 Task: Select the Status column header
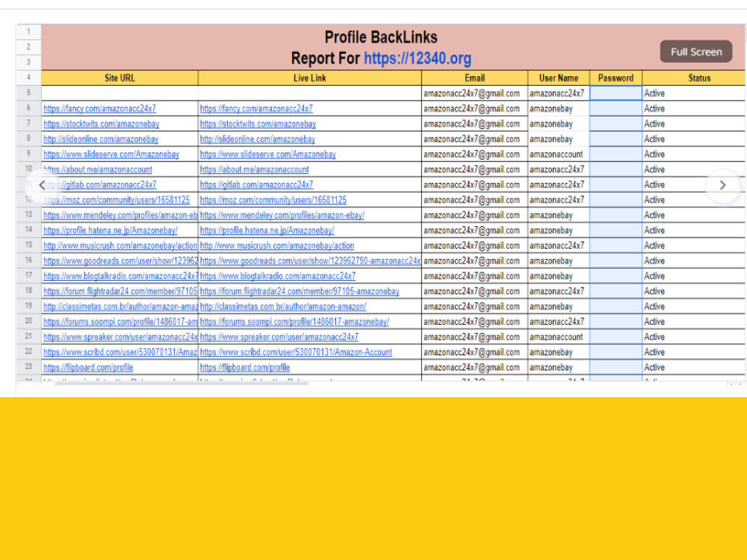[694, 78]
